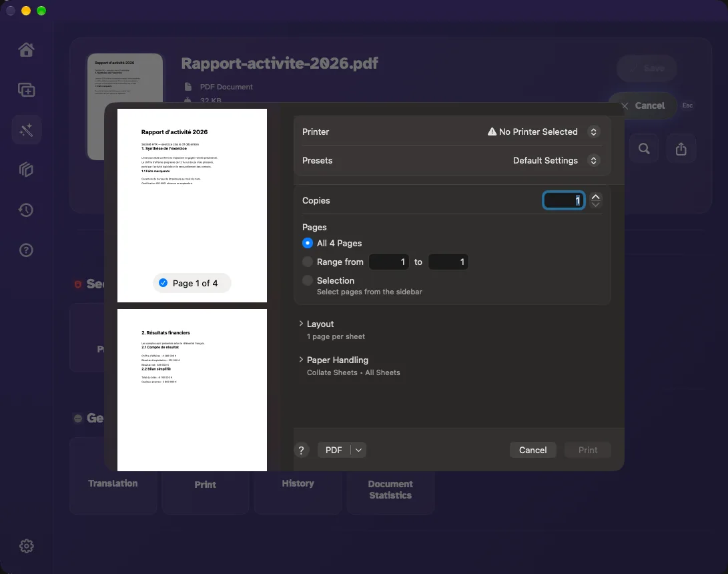The width and height of the screenshot is (728, 574).
Task: Click the X icon beside Cancel
Action: point(625,106)
